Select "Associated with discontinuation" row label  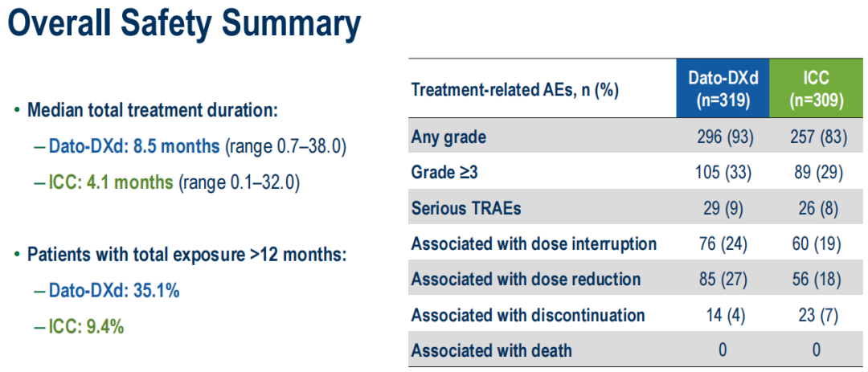[527, 315]
